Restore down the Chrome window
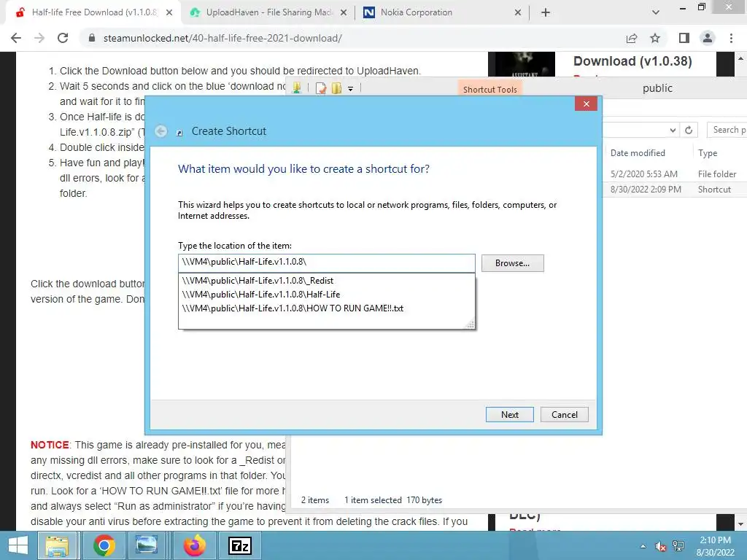This screenshot has height=560, width=747. pos(701,7)
